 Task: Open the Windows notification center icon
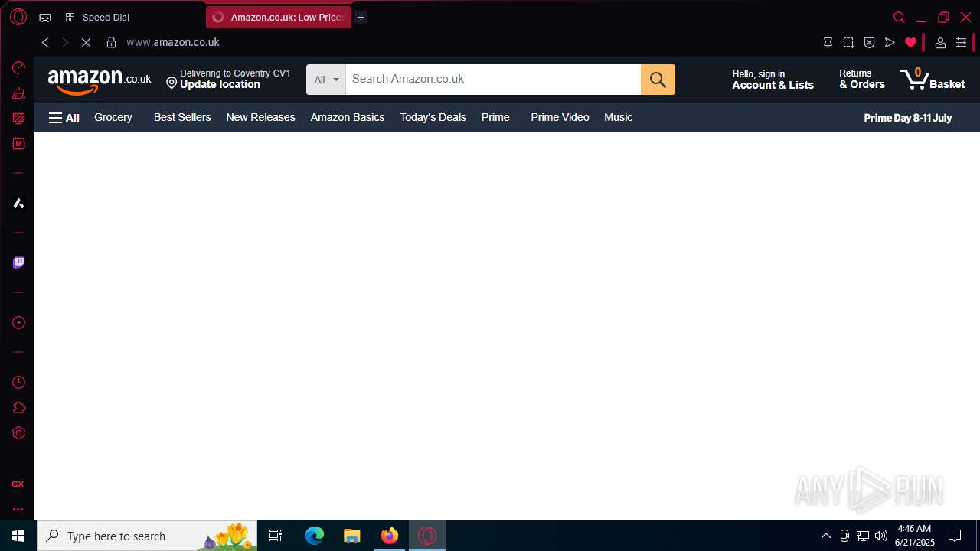pos(955,536)
